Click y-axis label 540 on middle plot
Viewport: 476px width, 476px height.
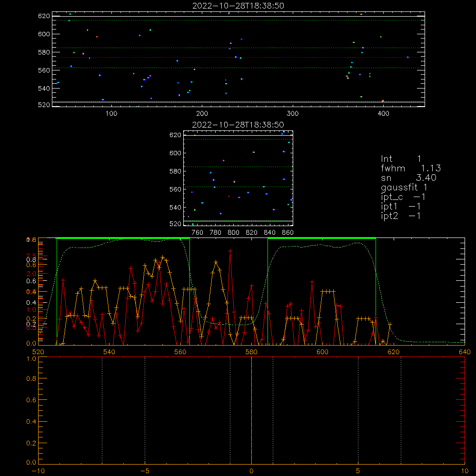176,208
